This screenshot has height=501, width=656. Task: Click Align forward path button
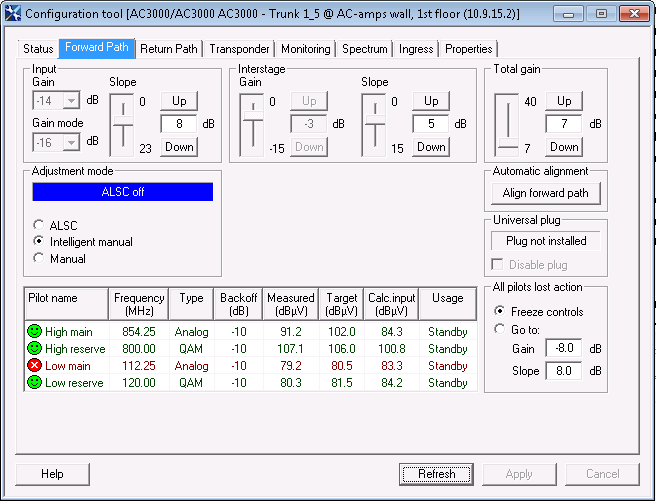[546, 193]
